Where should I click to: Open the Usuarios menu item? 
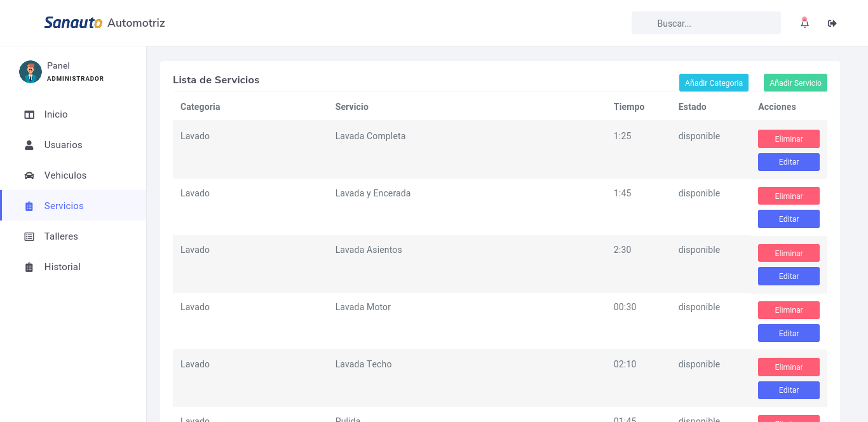73,145
